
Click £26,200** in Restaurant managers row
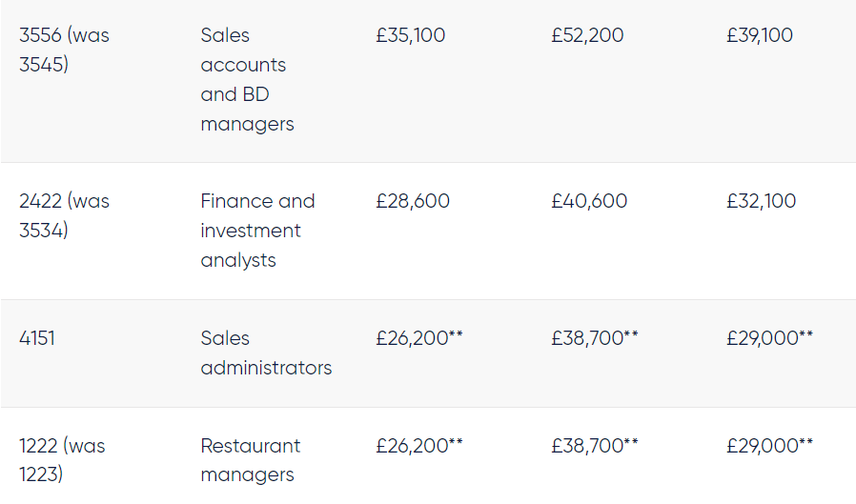point(419,446)
